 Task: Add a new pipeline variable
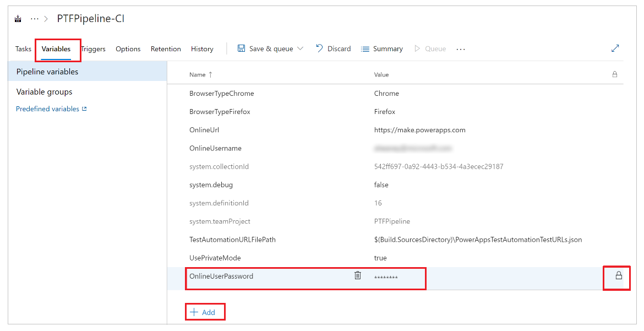tap(203, 312)
